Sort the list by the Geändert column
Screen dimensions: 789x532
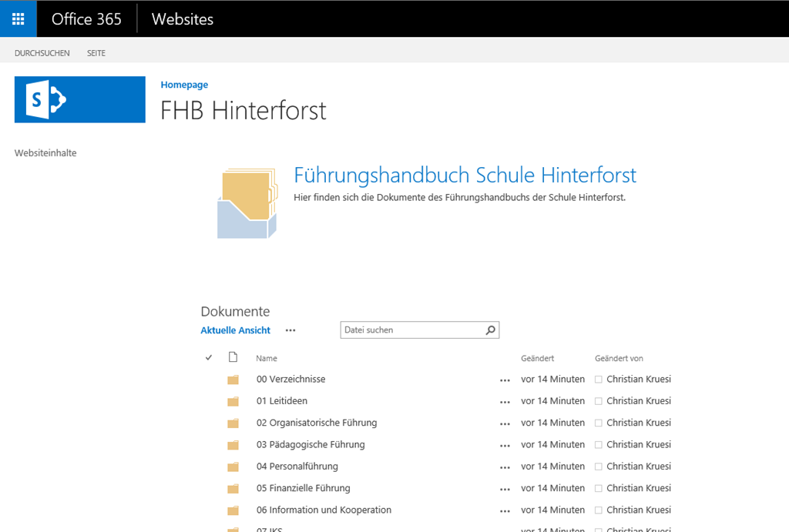(537, 359)
